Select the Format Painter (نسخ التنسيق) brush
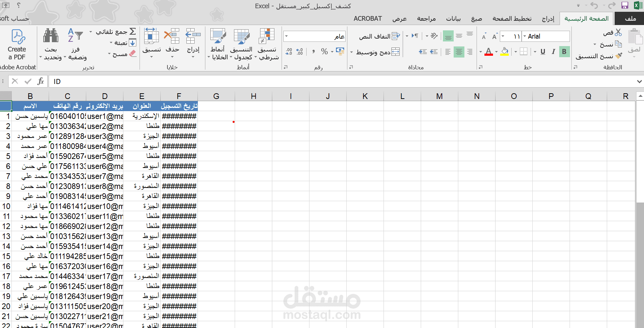This screenshot has width=644, height=328. point(619,56)
